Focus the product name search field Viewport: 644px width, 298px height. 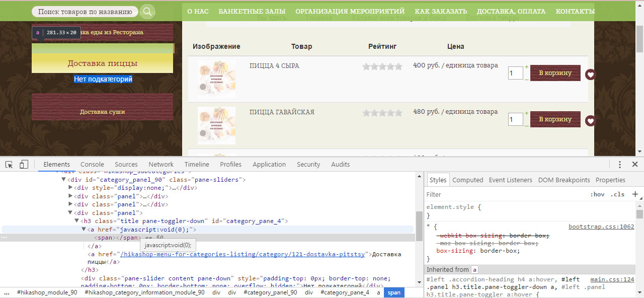85,12
